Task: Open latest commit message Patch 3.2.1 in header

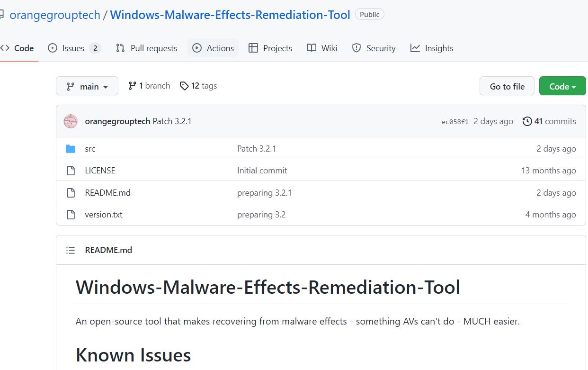Action: click(x=172, y=121)
